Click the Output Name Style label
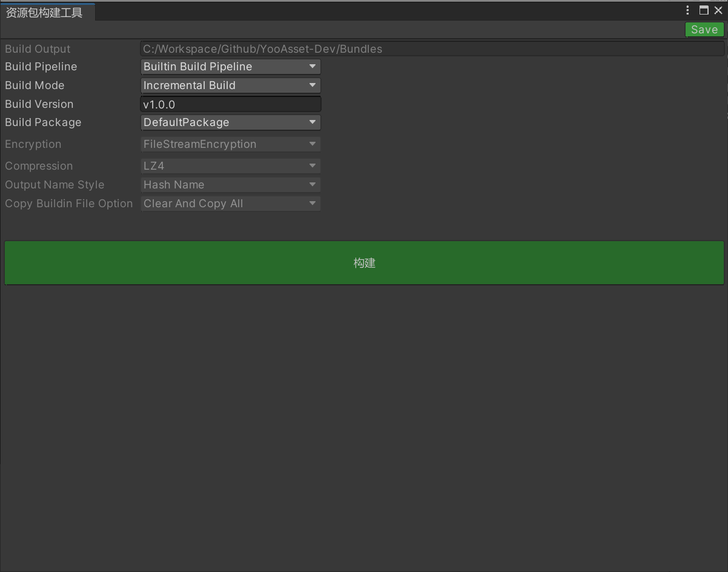728x572 pixels. [x=55, y=185]
